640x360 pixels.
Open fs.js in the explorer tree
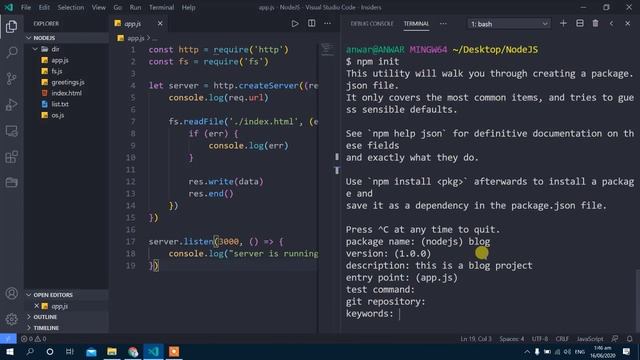(x=67, y=71)
